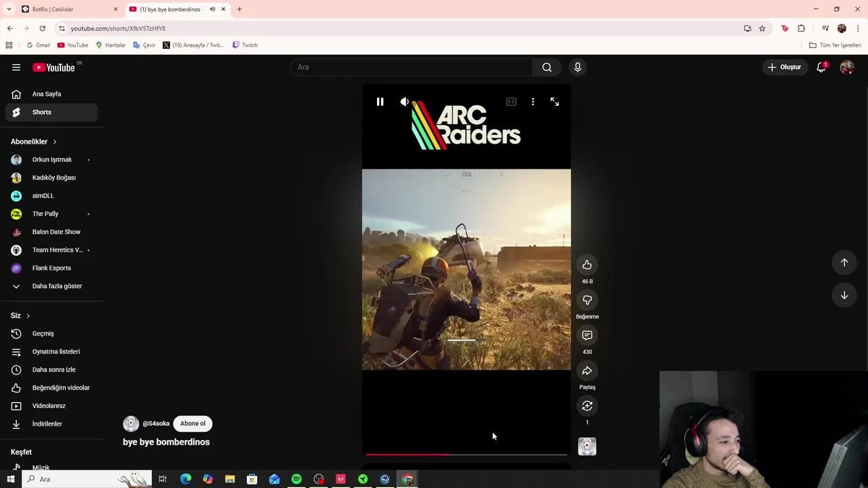Open Kadıköy Boğası channel subscription

coord(52,178)
